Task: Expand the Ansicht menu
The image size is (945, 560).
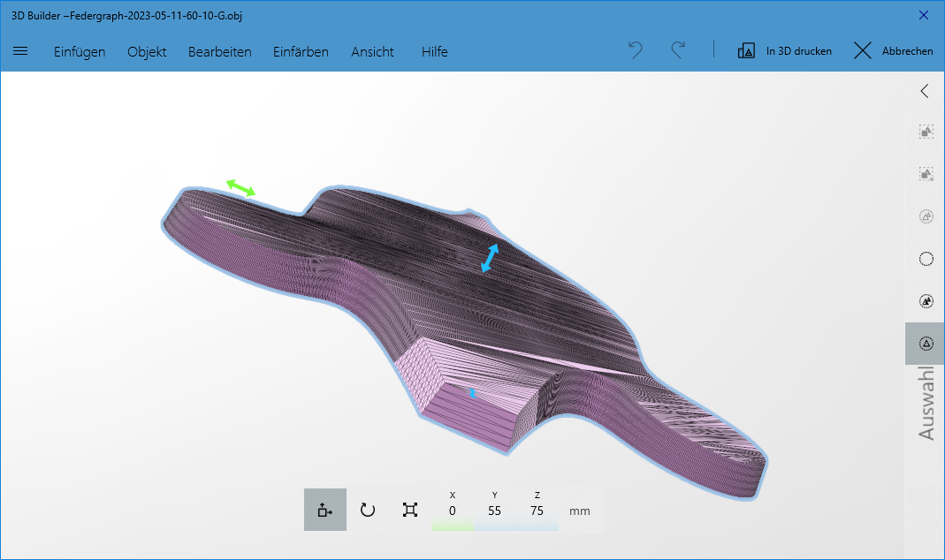Action: click(372, 51)
